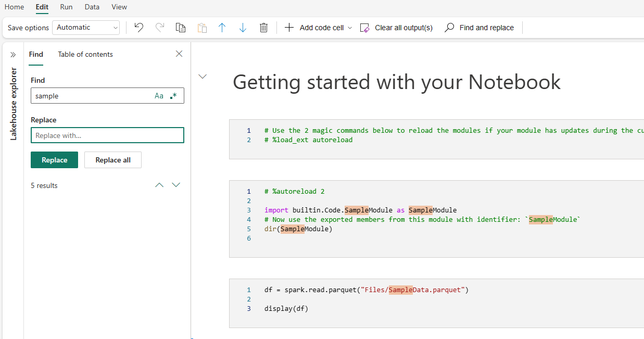Delete cell using trash icon
The image size is (644, 339).
[263, 28]
